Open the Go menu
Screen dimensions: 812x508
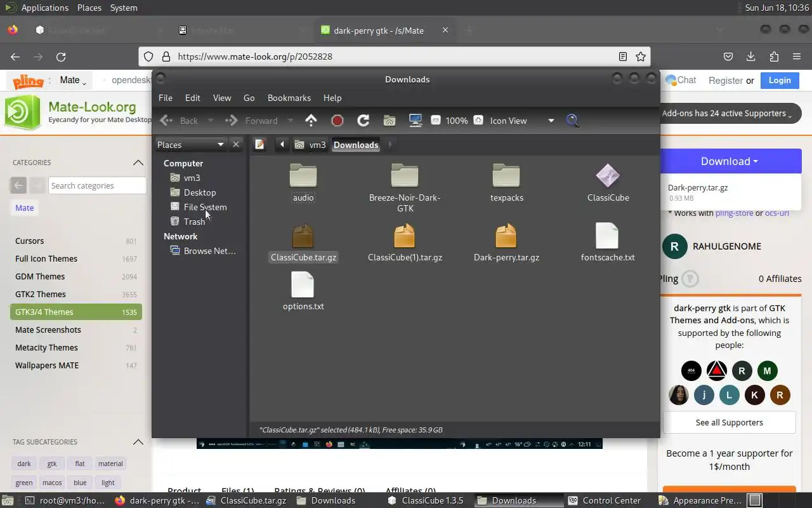tap(249, 98)
